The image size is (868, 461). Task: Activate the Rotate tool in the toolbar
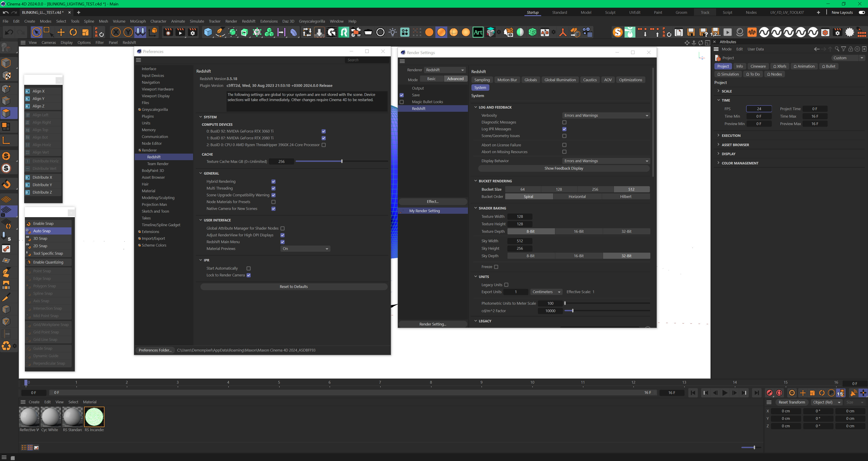click(73, 32)
